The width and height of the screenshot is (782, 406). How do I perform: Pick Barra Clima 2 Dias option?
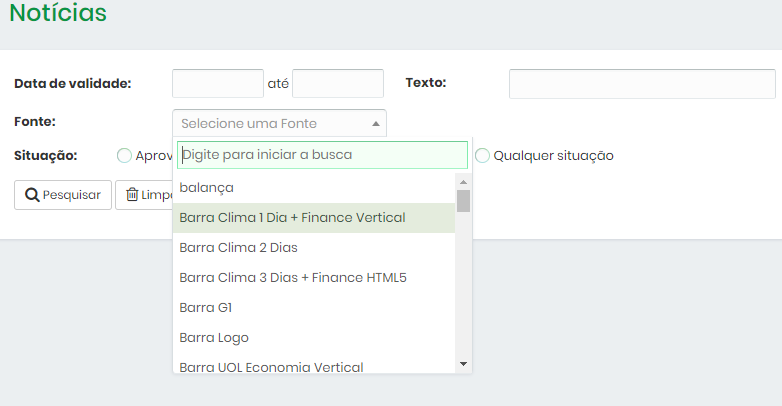(314, 248)
